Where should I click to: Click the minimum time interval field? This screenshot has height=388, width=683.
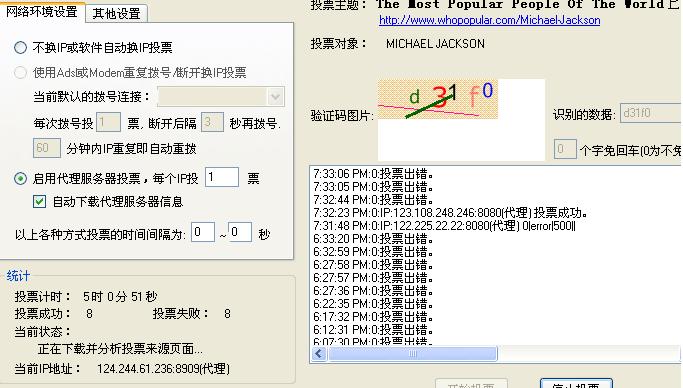coord(203,232)
